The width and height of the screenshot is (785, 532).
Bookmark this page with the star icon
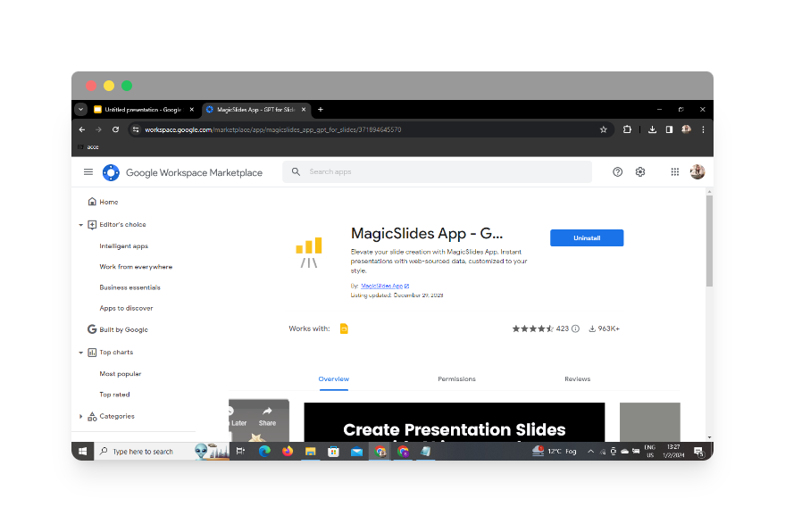[x=604, y=129]
